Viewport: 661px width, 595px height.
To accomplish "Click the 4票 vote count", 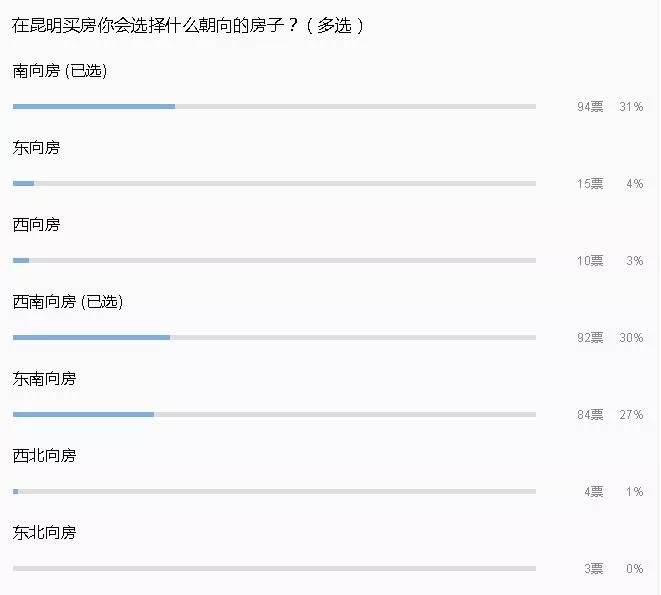I will (x=593, y=491).
